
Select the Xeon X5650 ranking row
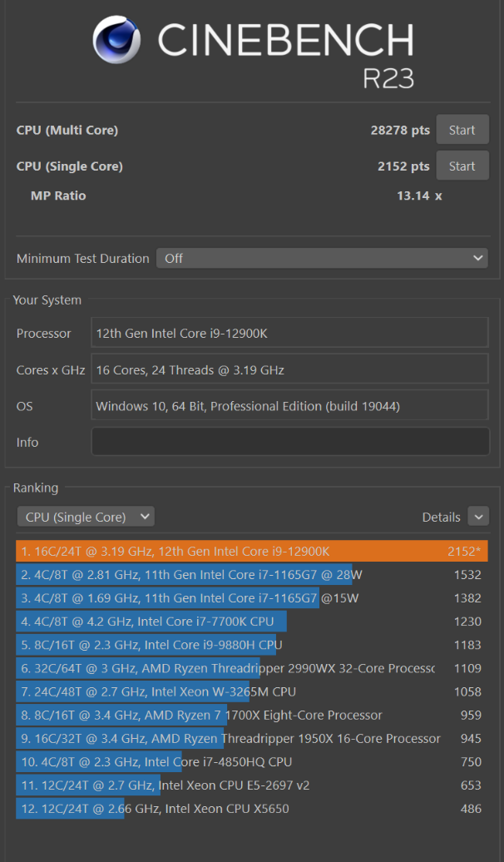tap(252, 808)
